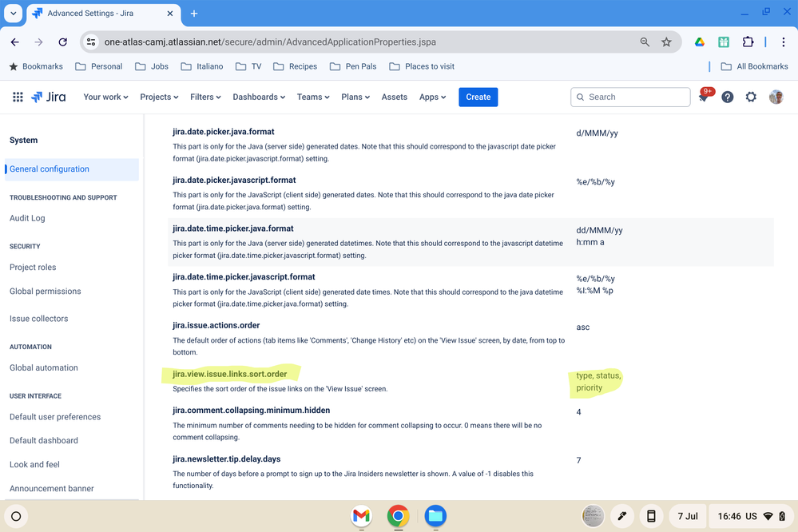Expand the Projects menu
The height and width of the screenshot is (532, 798).
(x=159, y=97)
